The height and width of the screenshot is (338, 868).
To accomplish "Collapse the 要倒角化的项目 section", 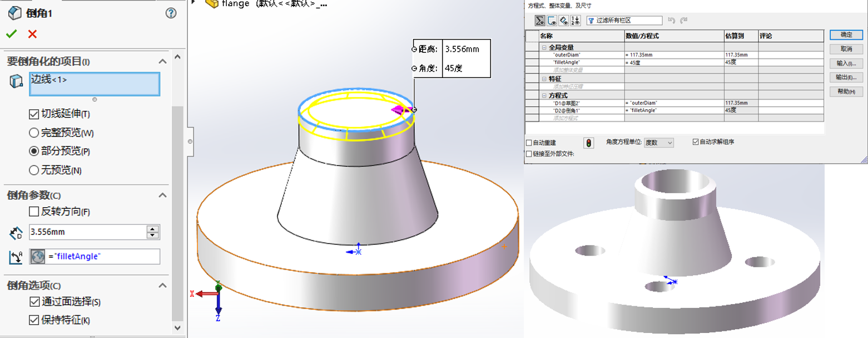I will 163,61.
